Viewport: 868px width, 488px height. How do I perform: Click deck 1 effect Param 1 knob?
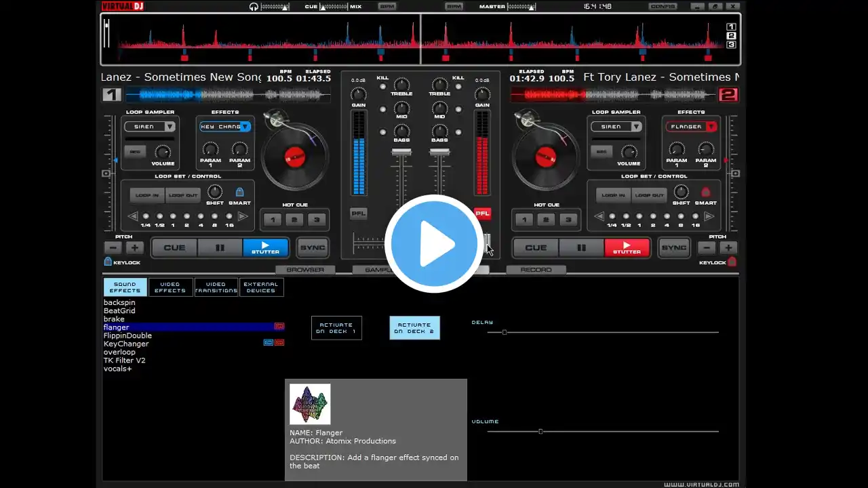click(x=211, y=149)
